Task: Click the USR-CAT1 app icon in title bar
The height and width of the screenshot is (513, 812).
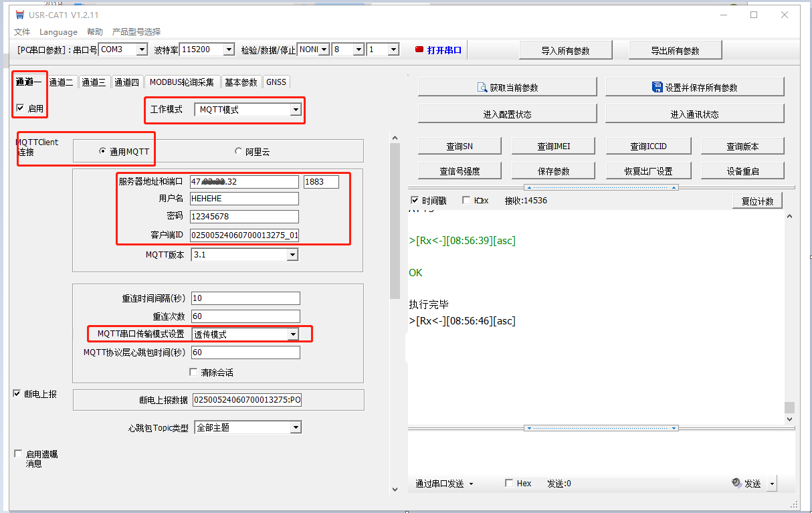Action: pyautogui.click(x=19, y=15)
